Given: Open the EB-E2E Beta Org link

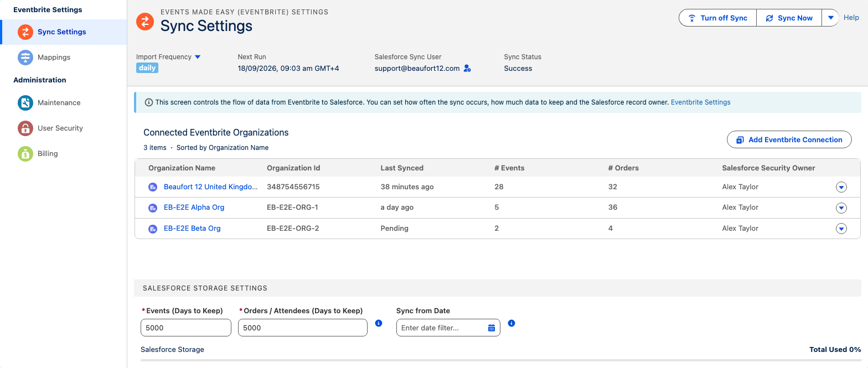Looking at the screenshot, I should coord(192,229).
